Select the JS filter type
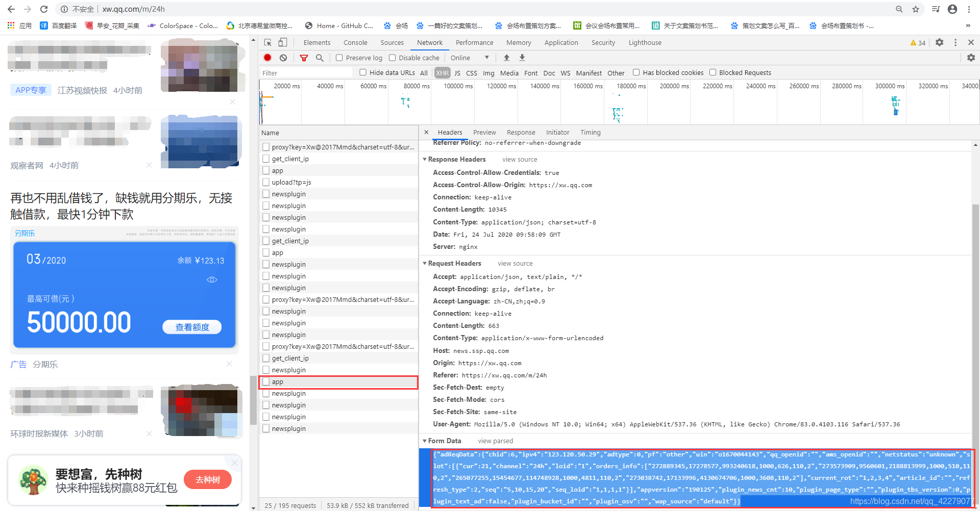This screenshot has width=980, height=511. point(457,73)
